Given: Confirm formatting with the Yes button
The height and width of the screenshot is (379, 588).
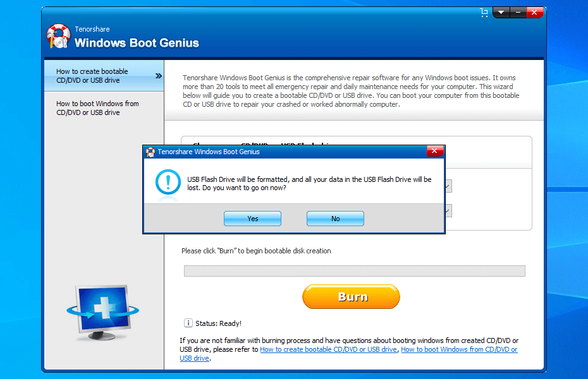Looking at the screenshot, I should pos(252,219).
